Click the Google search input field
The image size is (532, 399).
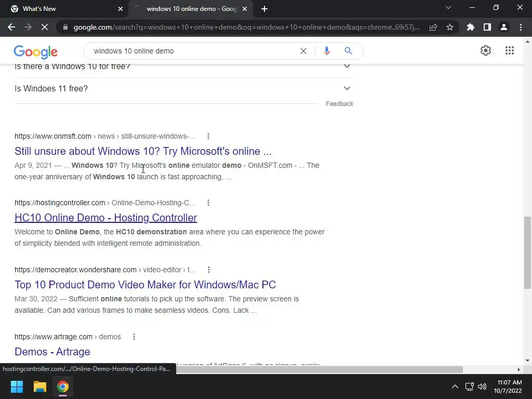pos(193,51)
